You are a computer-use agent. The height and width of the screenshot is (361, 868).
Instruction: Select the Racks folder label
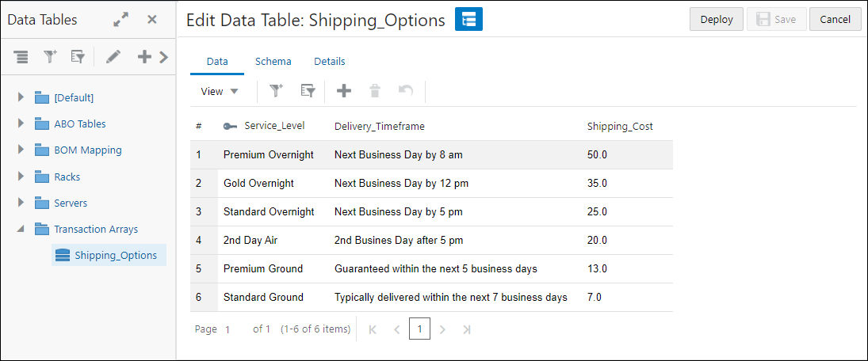coord(67,177)
